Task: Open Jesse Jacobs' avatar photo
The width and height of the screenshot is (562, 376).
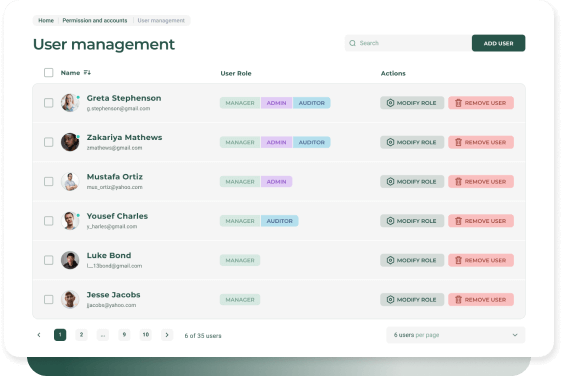Action: 70,299
